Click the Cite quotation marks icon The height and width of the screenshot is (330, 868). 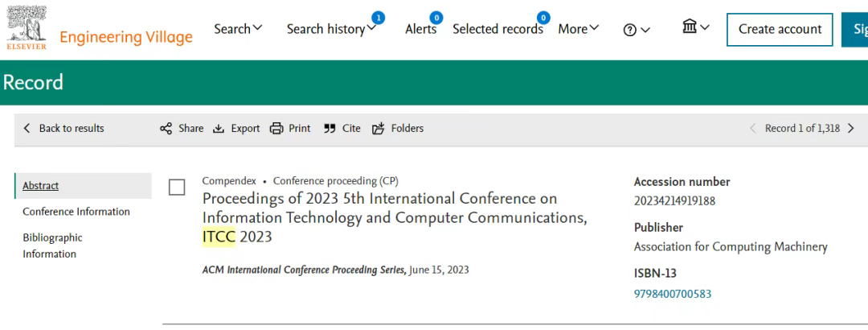point(330,129)
